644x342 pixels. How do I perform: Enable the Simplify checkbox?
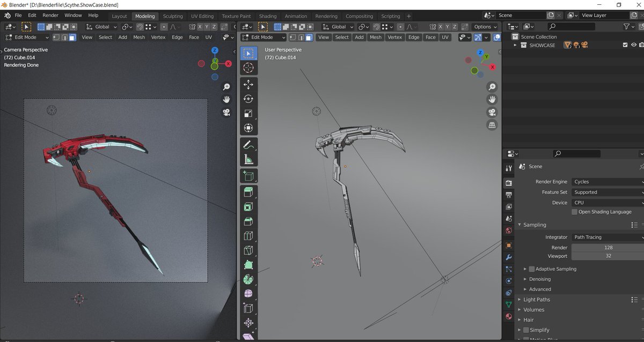click(x=526, y=330)
